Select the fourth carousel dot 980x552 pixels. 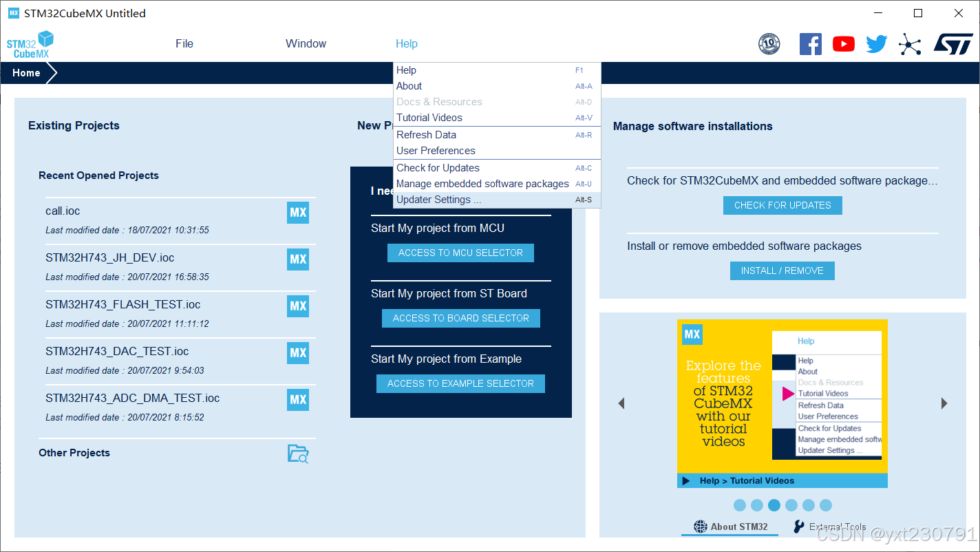click(791, 505)
